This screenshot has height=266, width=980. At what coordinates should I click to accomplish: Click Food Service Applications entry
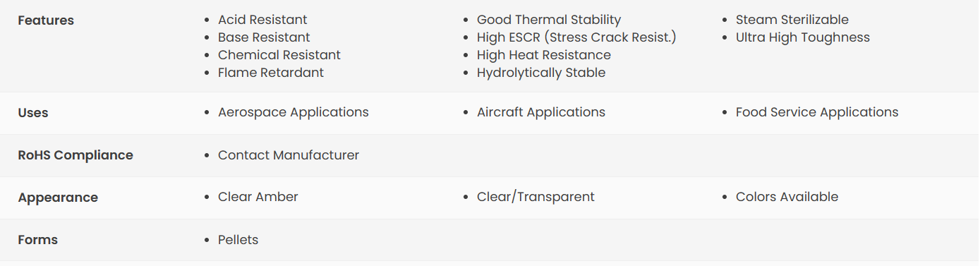point(817,112)
